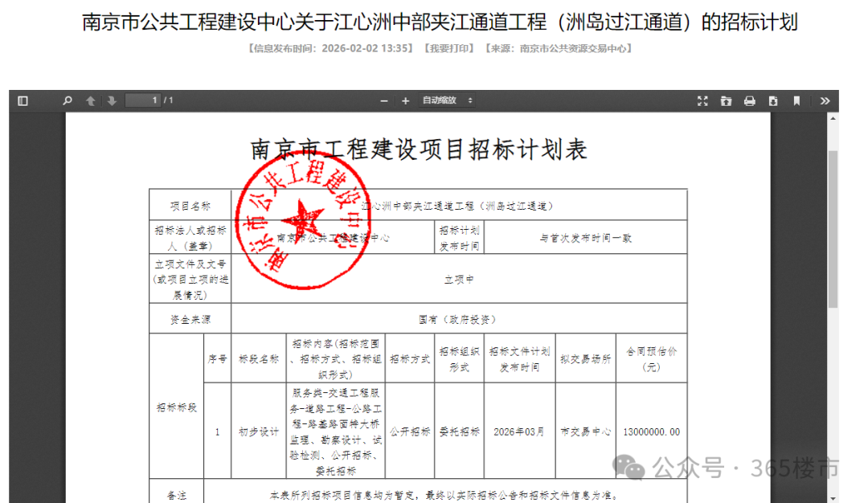The width and height of the screenshot is (868, 503).
Task: Zoom out with the minus button
Action: (384, 100)
